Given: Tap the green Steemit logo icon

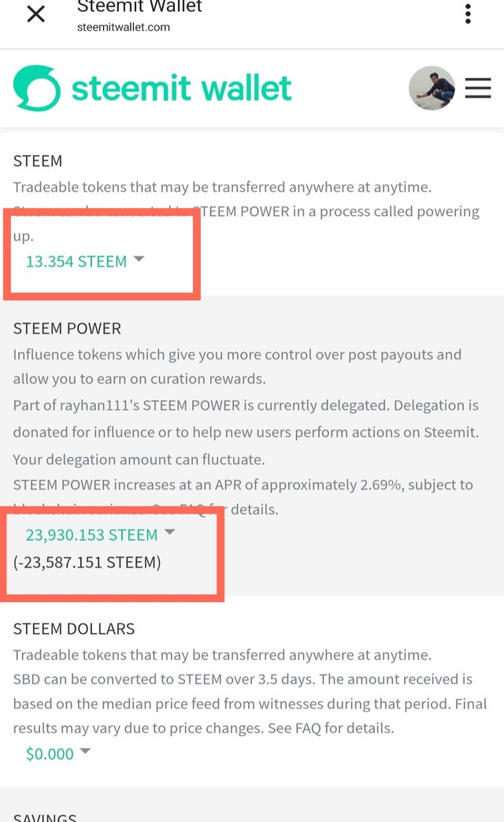Looking at the screenshot, I should (36, 88).
